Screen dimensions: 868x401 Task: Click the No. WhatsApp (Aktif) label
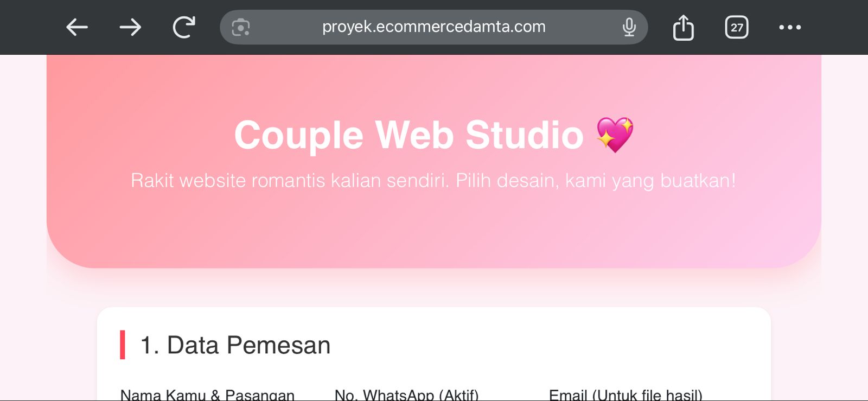click(407, 394)
